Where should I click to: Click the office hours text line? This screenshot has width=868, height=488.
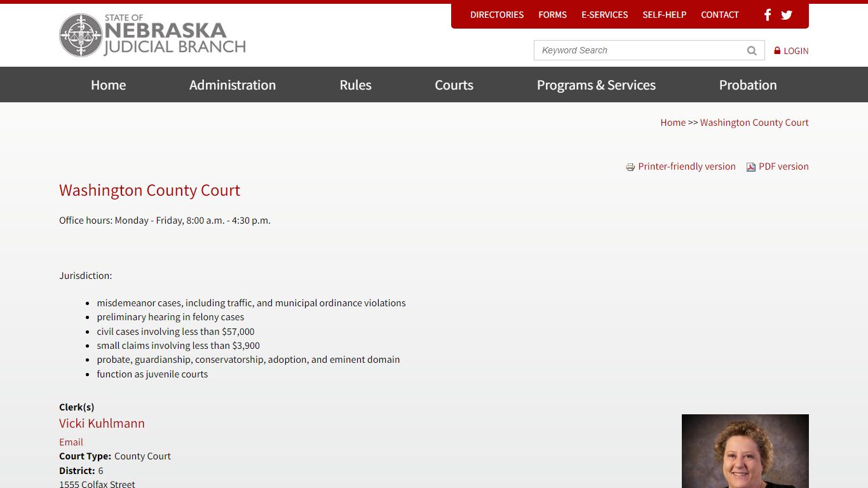tap(165, 220)
